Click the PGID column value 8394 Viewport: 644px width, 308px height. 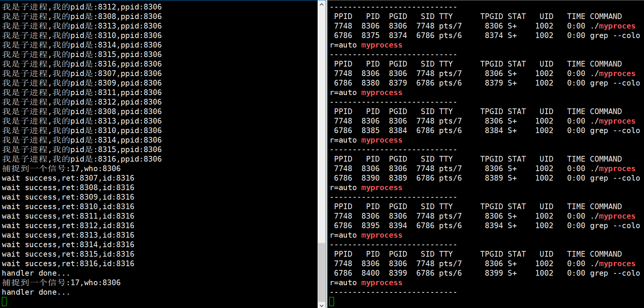click(x=398, y=225)
